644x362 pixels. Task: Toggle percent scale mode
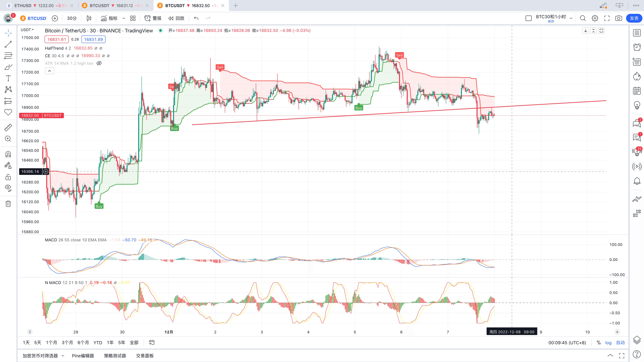point(599,343)
